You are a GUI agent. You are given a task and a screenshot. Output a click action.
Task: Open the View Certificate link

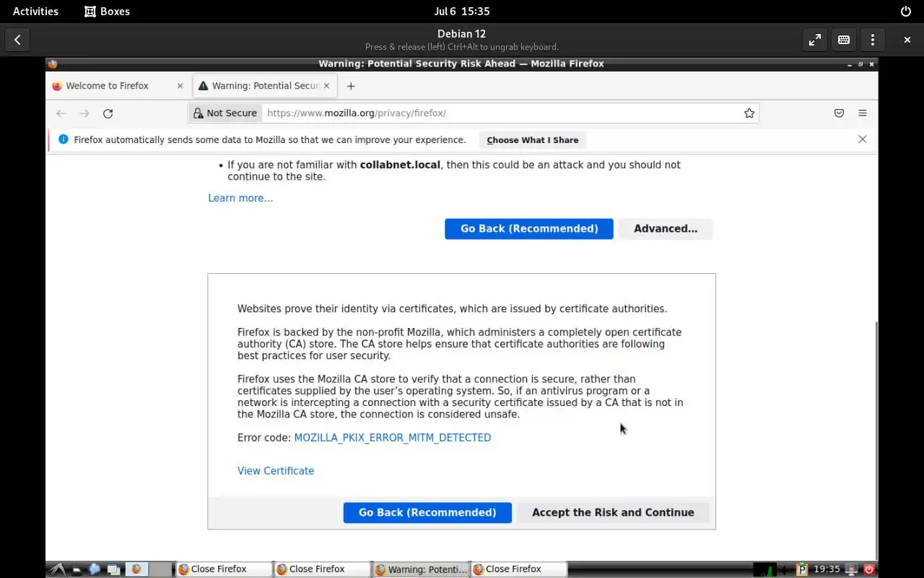[276, 471]
